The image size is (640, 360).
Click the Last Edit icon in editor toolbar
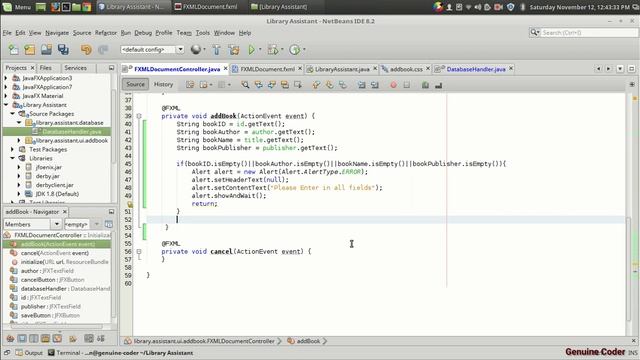point(190,85)
